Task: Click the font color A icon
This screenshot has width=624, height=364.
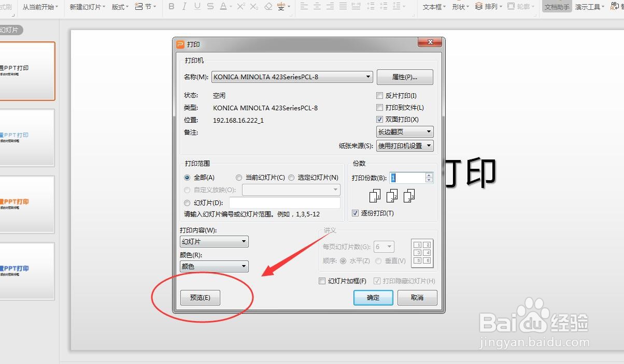Action: click(223, 7)
